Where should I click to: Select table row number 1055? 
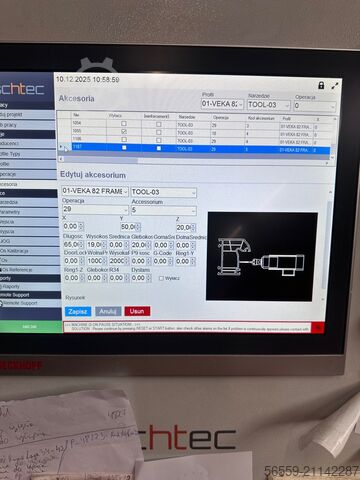[x=194, y=132]
